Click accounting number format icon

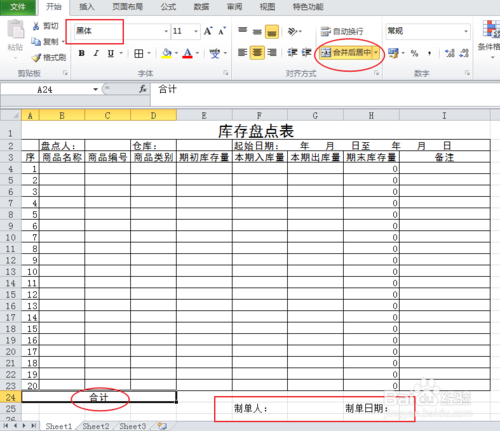click(x=393, y=53)
